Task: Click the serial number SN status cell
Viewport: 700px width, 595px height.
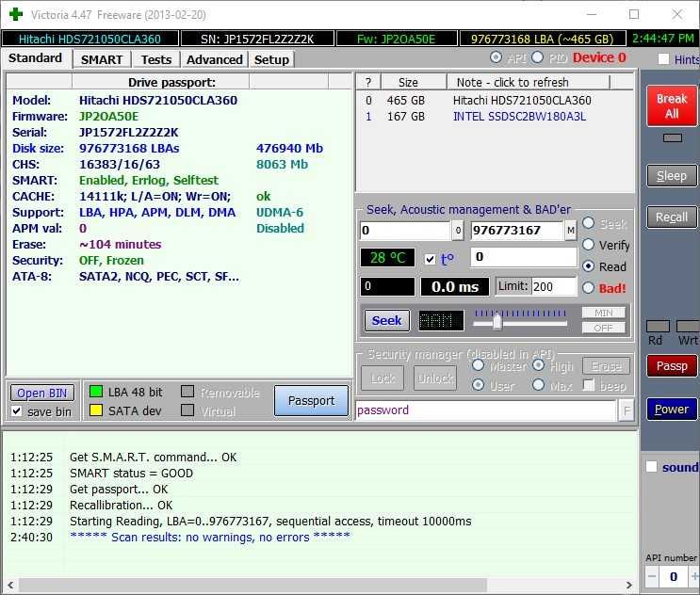Action: pyautogui.click(x=257, y=39)
